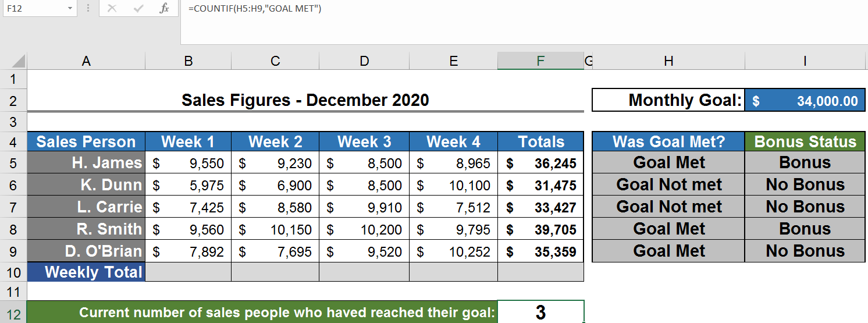
Task: Select the Bonus Status header cell
Action: coord(805,141)
